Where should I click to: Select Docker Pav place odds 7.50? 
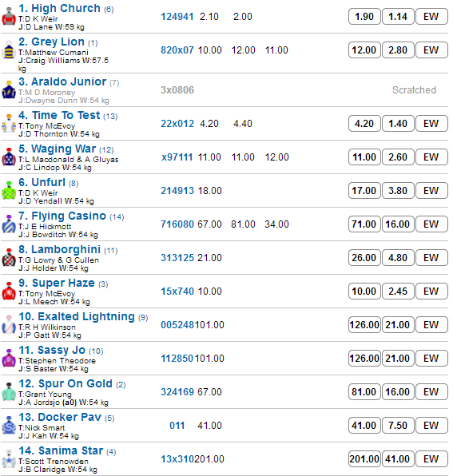coord(398,426)
